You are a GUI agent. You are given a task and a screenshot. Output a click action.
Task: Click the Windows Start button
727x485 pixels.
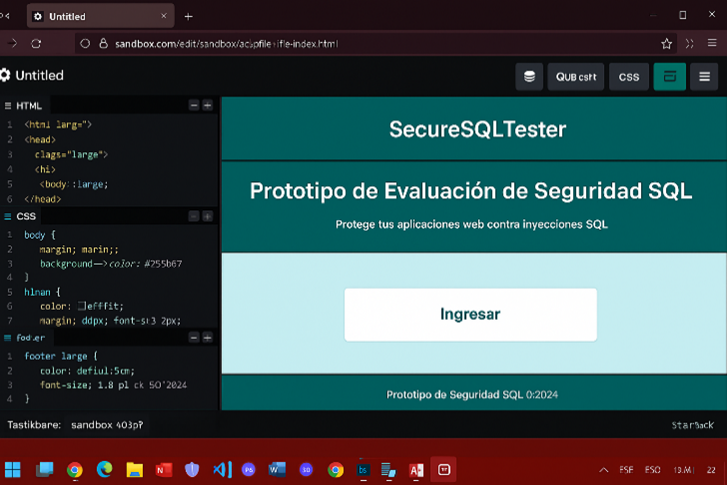pyautogui.click(x=13, y=469)
